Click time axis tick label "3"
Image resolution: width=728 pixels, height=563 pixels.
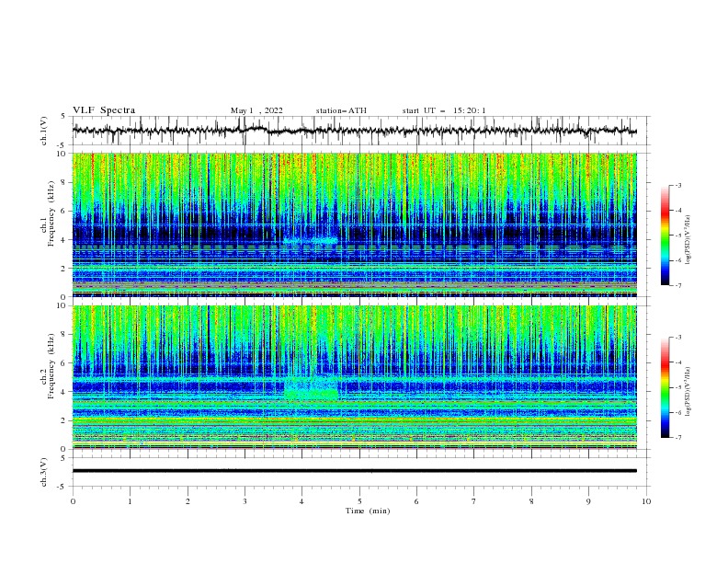point(245,501)
